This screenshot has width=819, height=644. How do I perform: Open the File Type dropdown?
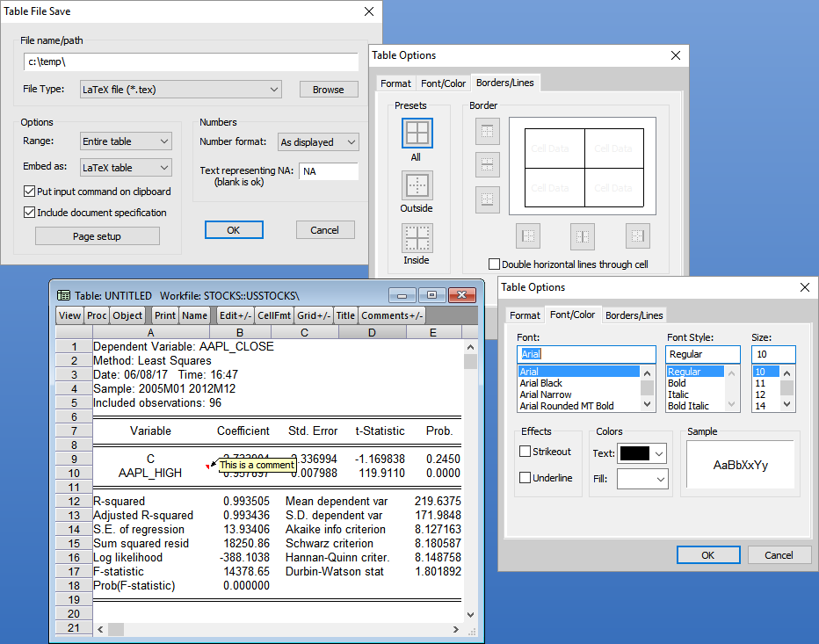(180, 89)
